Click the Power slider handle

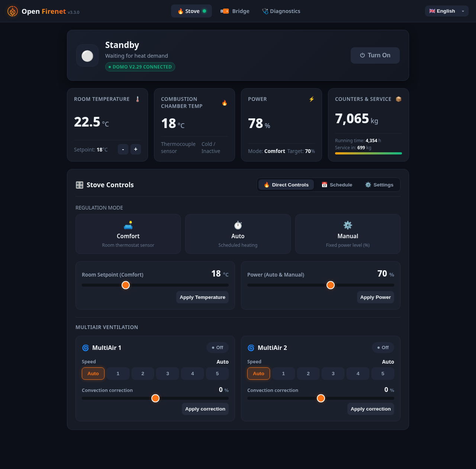331,285
